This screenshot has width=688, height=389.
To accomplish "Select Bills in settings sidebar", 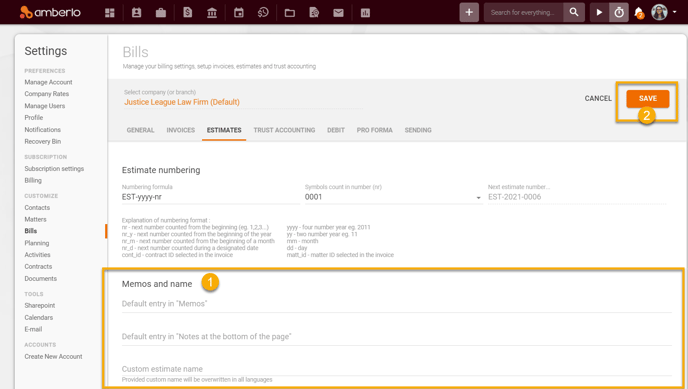I will (31, 231).
